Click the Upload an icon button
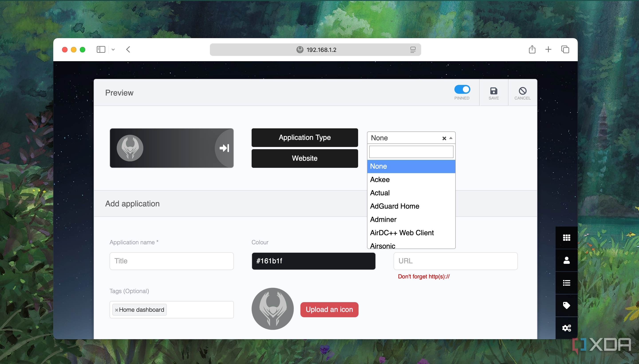The height and width of the screenshot is (364, 639). pos(329,309)
